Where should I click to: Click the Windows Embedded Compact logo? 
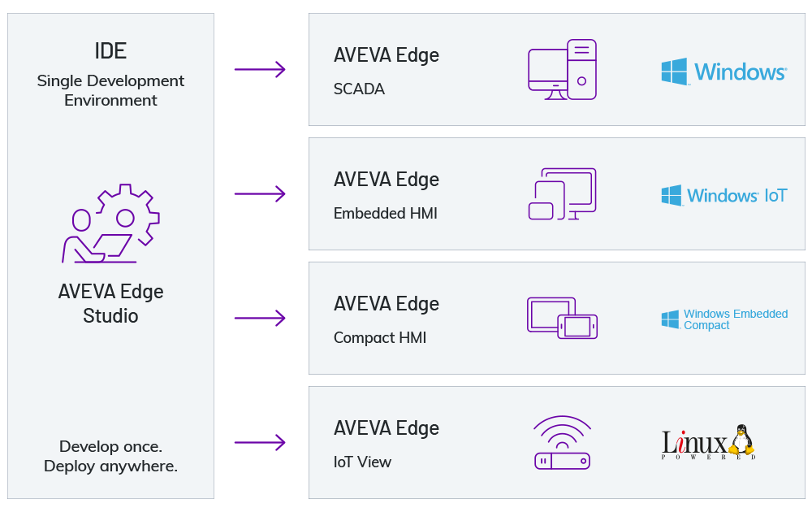pos(723,319)
